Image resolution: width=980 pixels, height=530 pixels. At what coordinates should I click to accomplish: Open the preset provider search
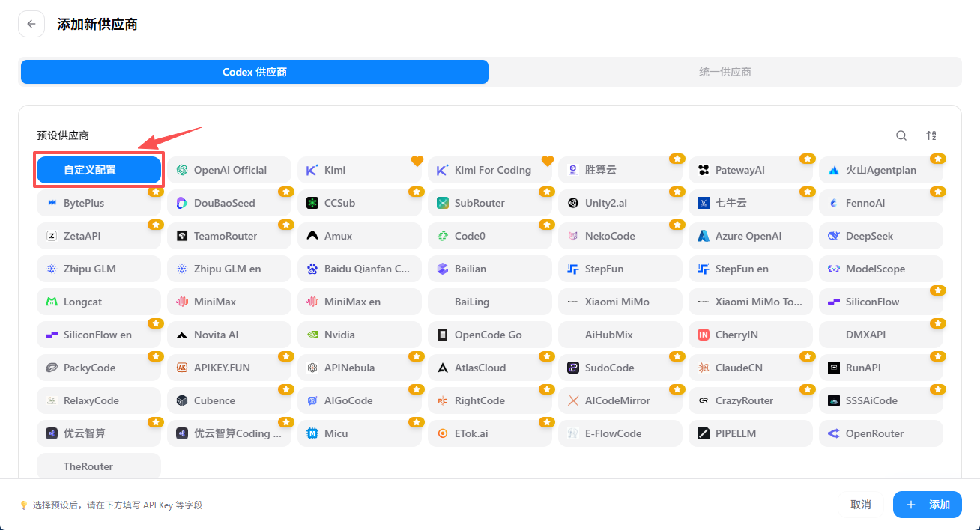[x=901, y=135]
